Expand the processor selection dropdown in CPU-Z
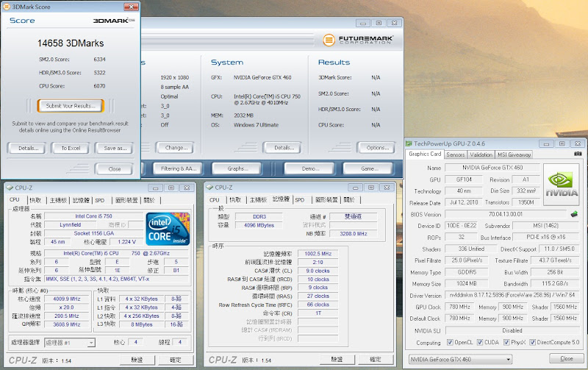Screen dimensions: 588x370 90,342
